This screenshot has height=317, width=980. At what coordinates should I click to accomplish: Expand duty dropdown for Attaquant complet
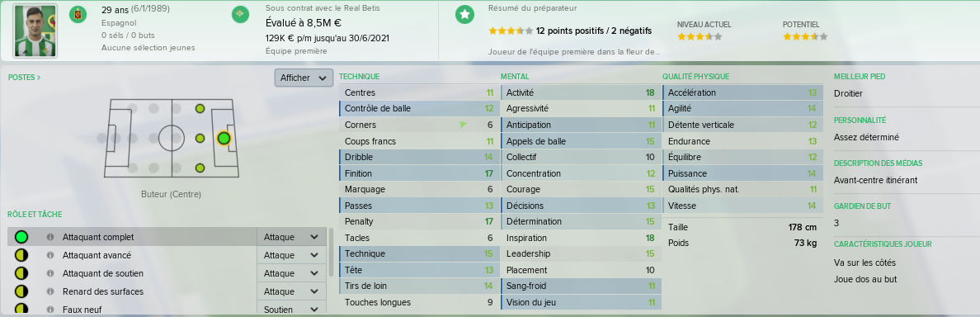[291, 237]
